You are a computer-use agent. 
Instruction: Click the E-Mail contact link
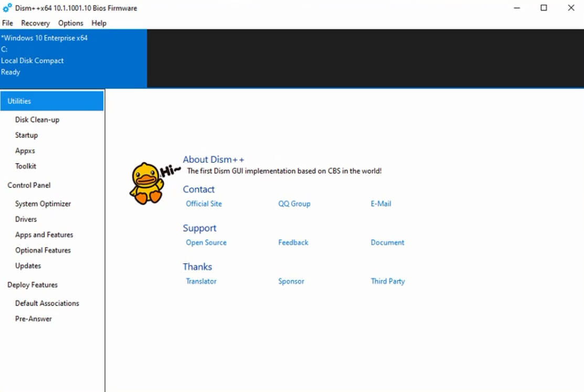[x=380, y=204]
